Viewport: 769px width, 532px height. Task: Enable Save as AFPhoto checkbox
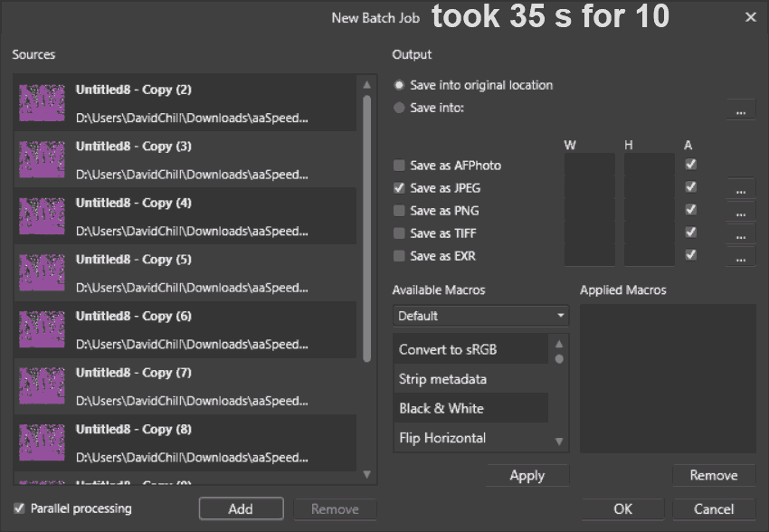coord(399,166)
